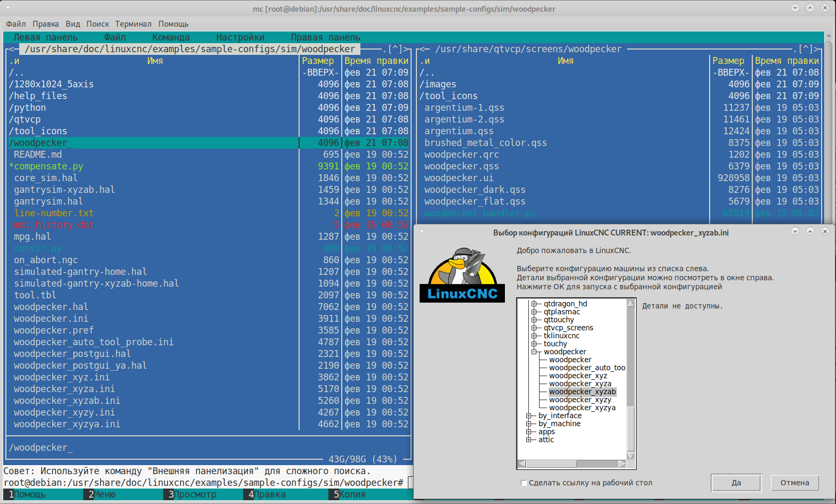Maximize the mc terminal window

(x=810, y=8)
